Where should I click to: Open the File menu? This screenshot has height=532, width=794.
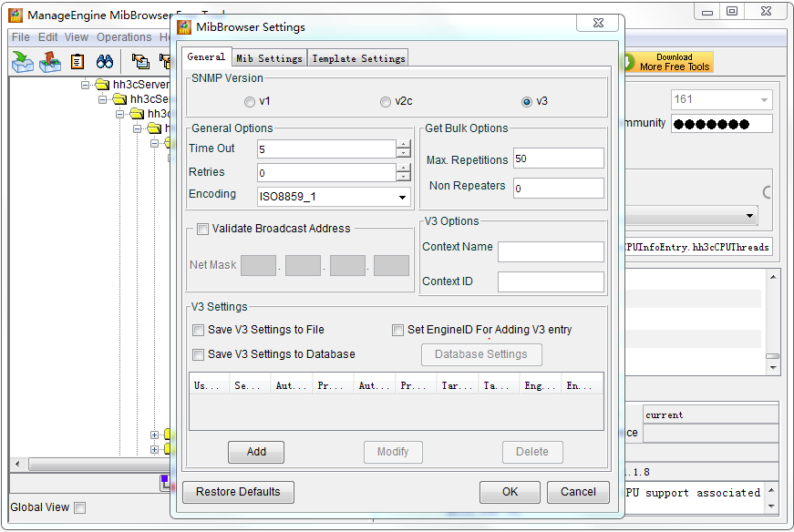[21, 37]
